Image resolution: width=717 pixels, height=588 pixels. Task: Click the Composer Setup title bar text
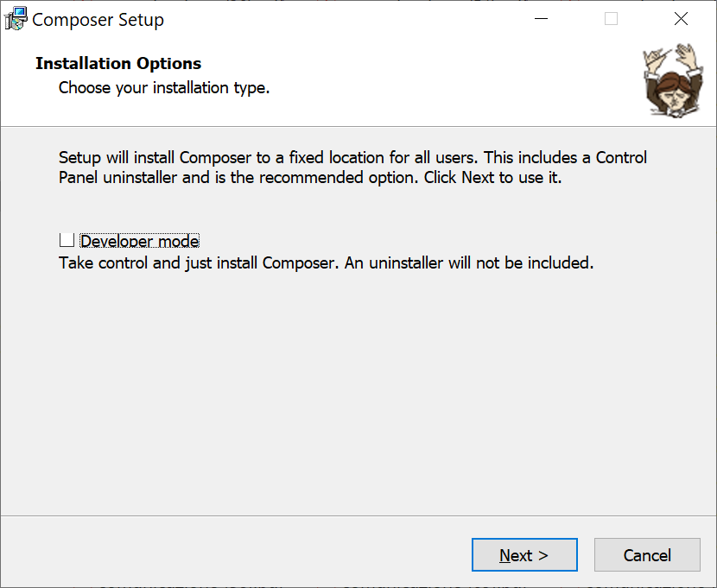[98, 20]
